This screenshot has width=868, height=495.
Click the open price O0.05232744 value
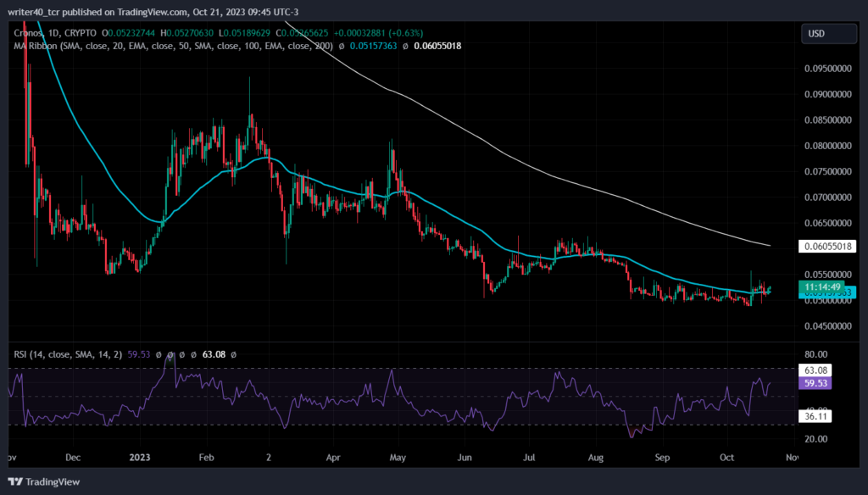(x=129, y=33)
